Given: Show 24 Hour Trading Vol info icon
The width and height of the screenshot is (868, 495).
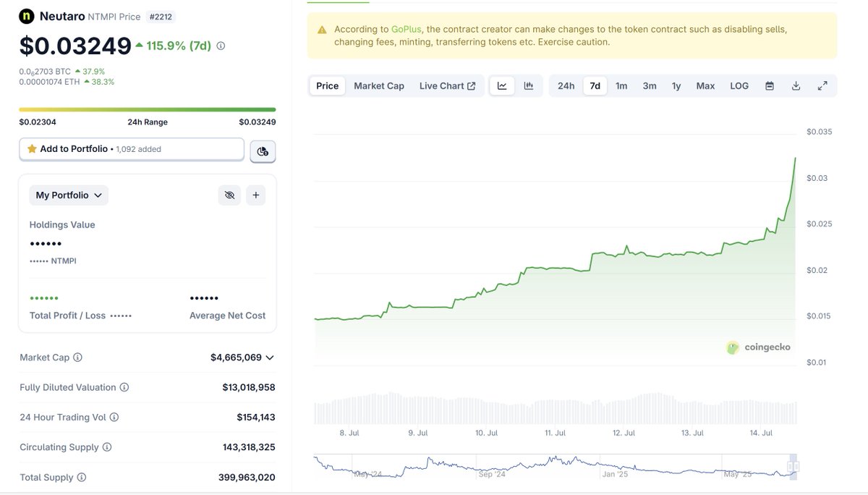Looking at the screenshot, I should pos(114,417).
